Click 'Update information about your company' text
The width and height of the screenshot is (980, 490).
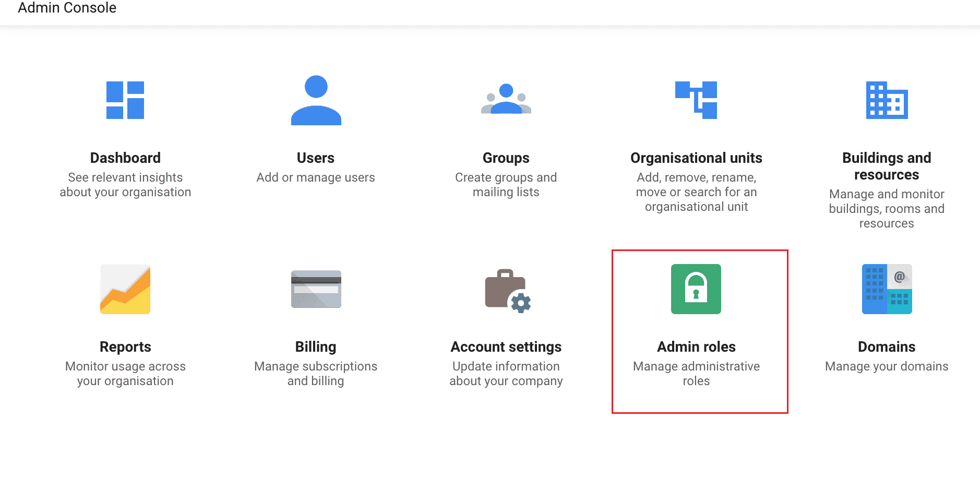pos(506,374)
